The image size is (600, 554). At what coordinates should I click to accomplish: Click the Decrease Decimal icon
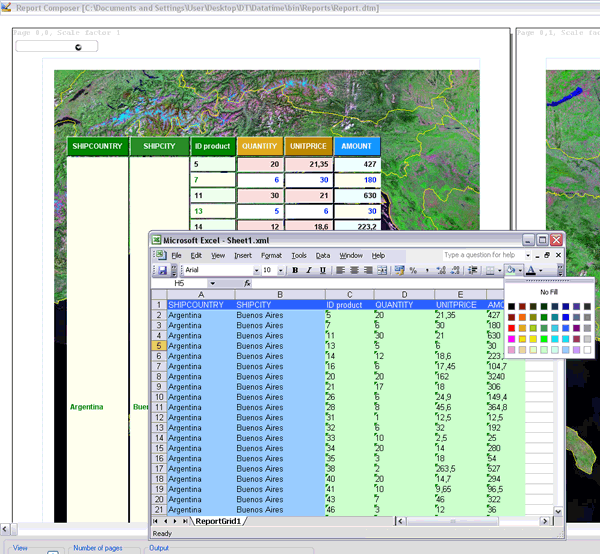(x=455, y=270)
